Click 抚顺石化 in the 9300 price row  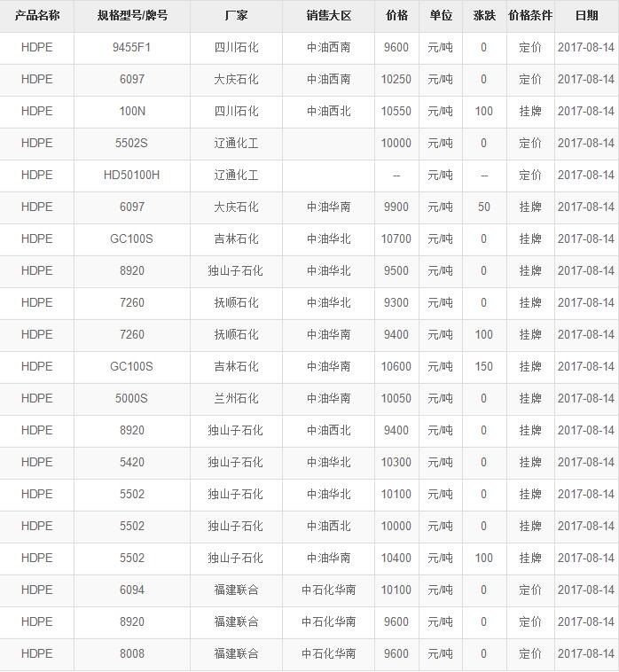pyautogui.click(x=236, y=303)
